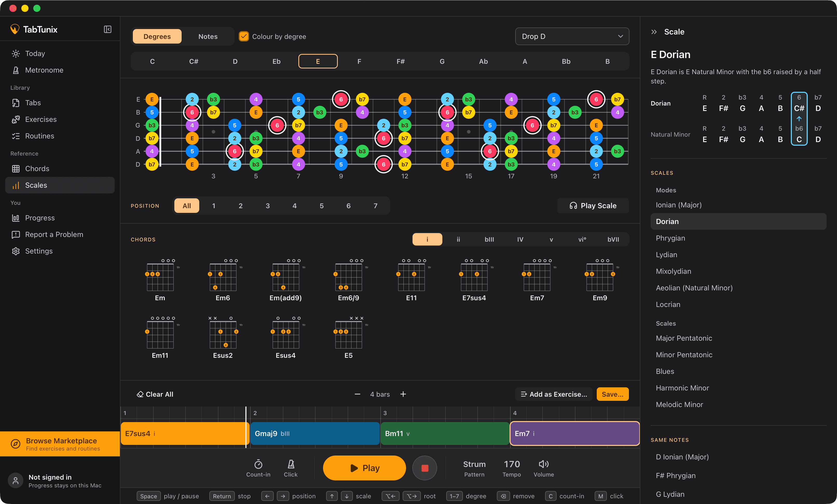
Task: Decrease the bar count with minus
Action: (357, 394)
